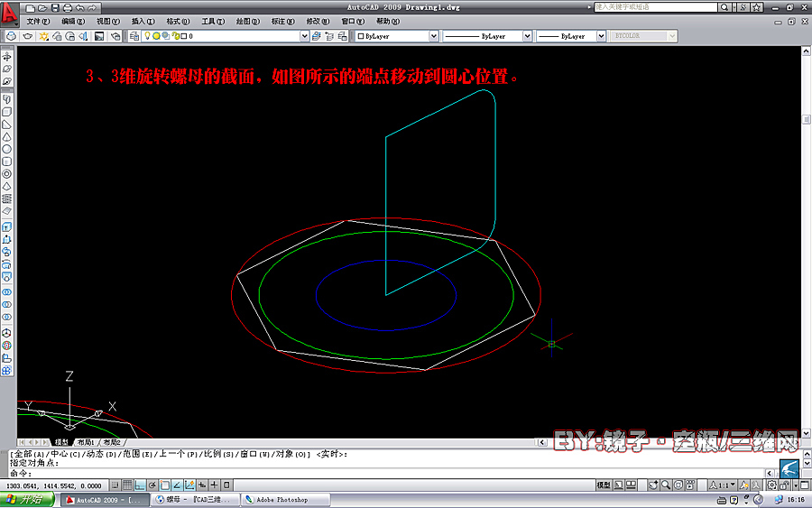812x508 pixels.
Task: Click the AutoCAD 2009 taskbar button
Action: coord(106,500)
